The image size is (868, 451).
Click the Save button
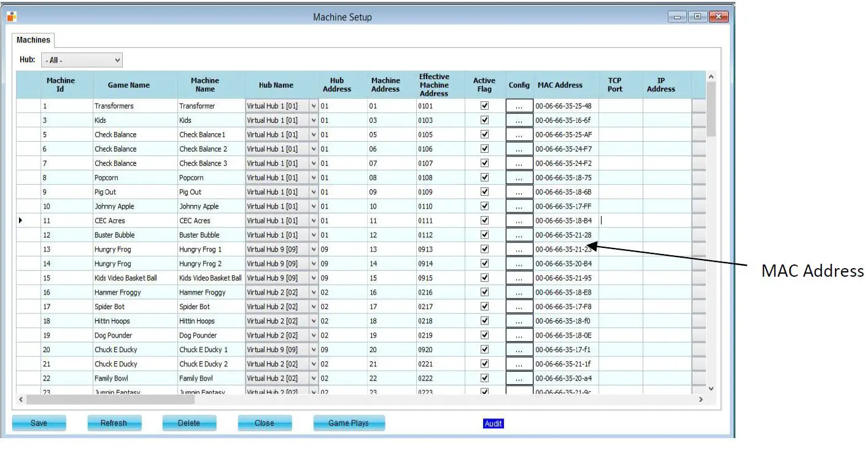(39, 423)
